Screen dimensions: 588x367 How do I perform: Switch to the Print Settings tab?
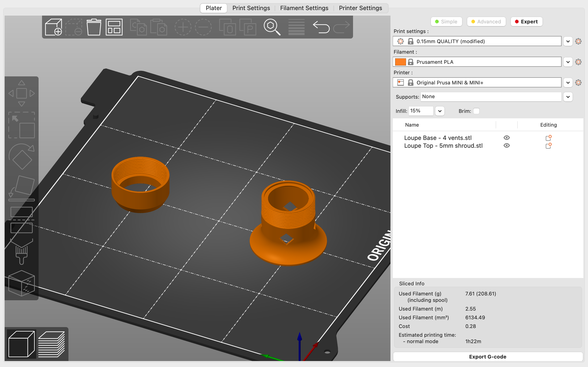point(251,8)
